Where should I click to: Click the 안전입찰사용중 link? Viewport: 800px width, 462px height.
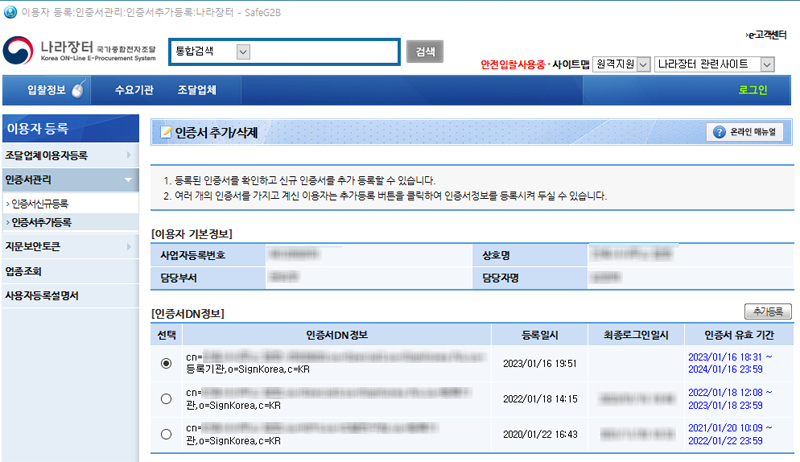click(x=513, y=64)
